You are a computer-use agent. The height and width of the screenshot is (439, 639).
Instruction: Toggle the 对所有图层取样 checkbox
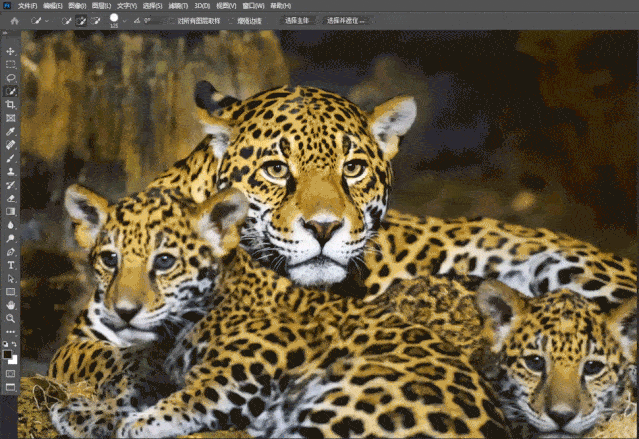point(172,21)
